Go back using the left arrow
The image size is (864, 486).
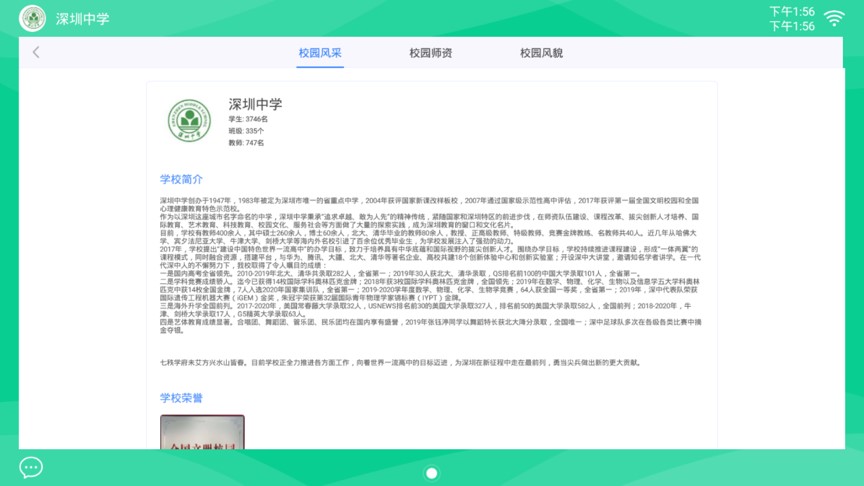point(36,52)
